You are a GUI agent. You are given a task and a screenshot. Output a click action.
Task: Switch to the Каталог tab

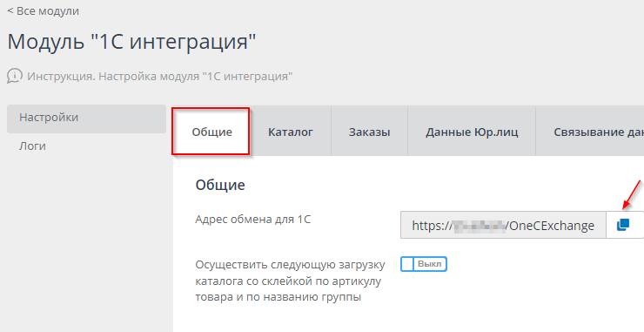pyautogui.click(x=291, y=132)
